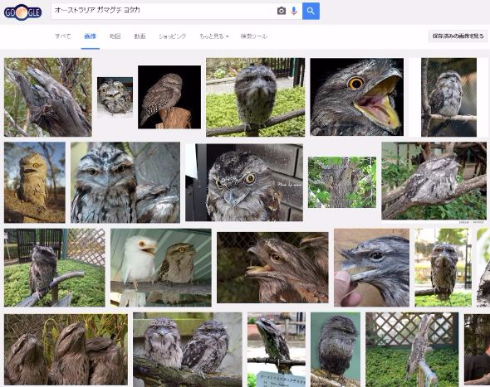Click the Google logo

[x=23, y=12]
